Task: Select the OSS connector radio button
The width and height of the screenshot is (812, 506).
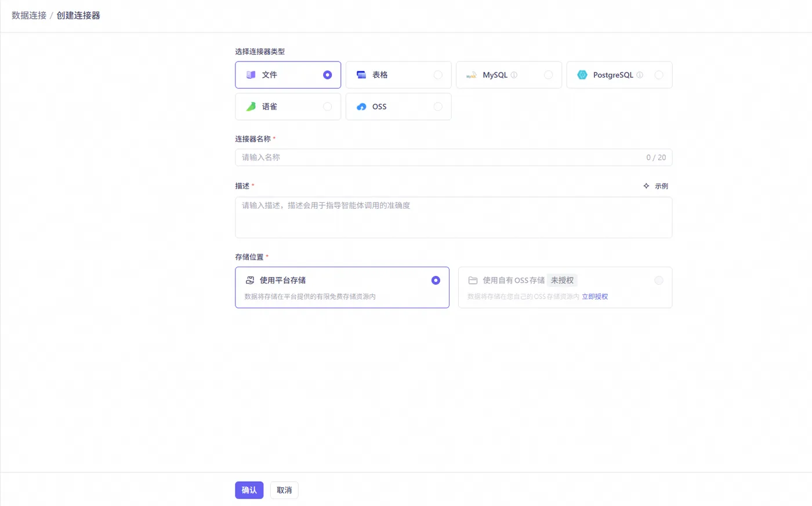Action: click(438, 107)
